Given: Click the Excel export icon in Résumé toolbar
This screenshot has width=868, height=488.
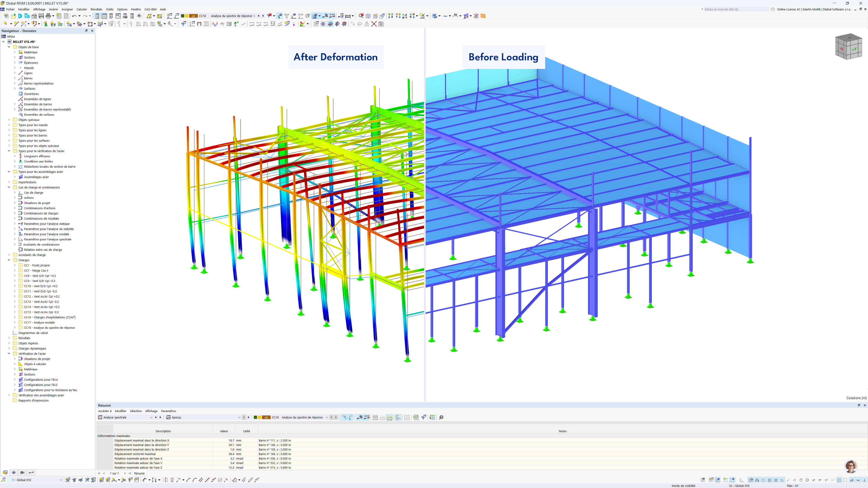Looking at the screenshot, I should pos(415,417).
